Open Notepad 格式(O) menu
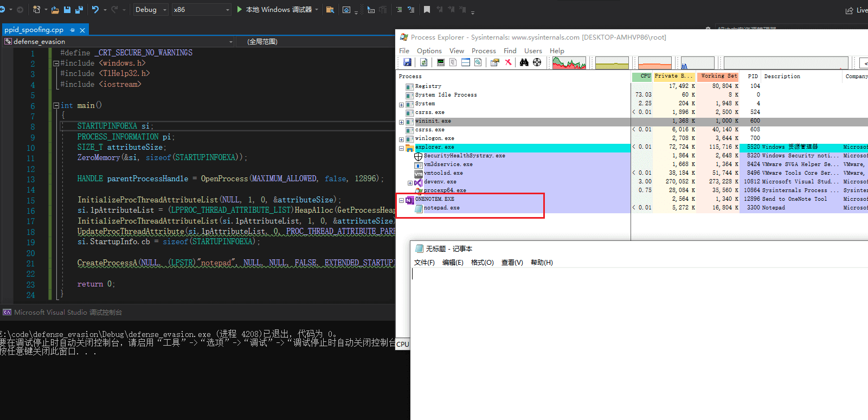Image resolution: width=868 pixels, height=420 pixels. pyautogui.click(x=483, y=263)
